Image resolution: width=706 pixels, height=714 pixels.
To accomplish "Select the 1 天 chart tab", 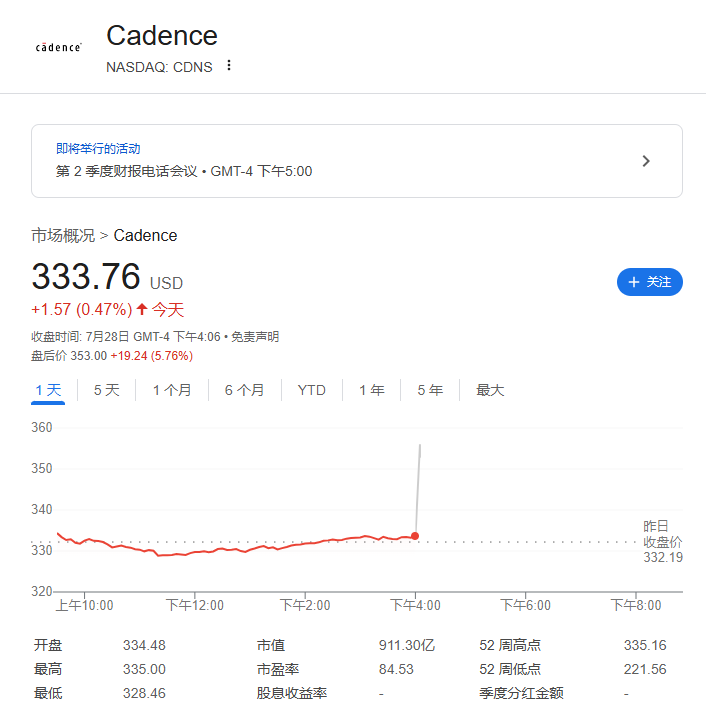I will coord(48,390).
